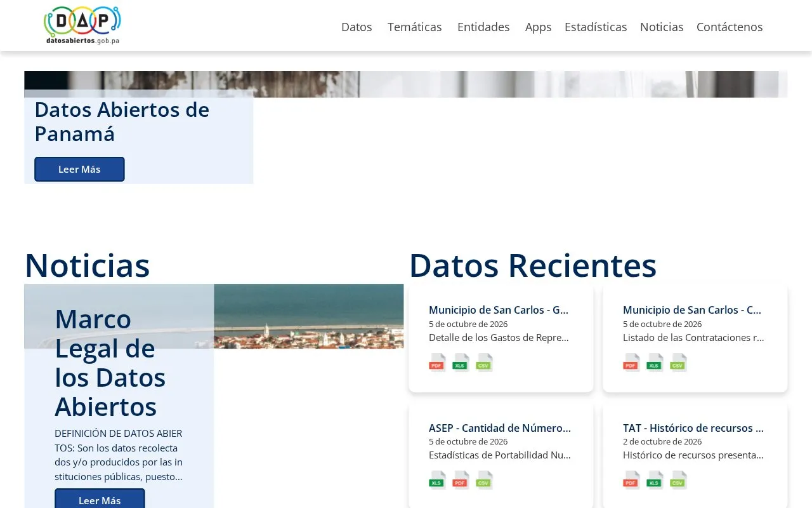
Task: Click the Noticias section heading
Action: tap(87, 265)
